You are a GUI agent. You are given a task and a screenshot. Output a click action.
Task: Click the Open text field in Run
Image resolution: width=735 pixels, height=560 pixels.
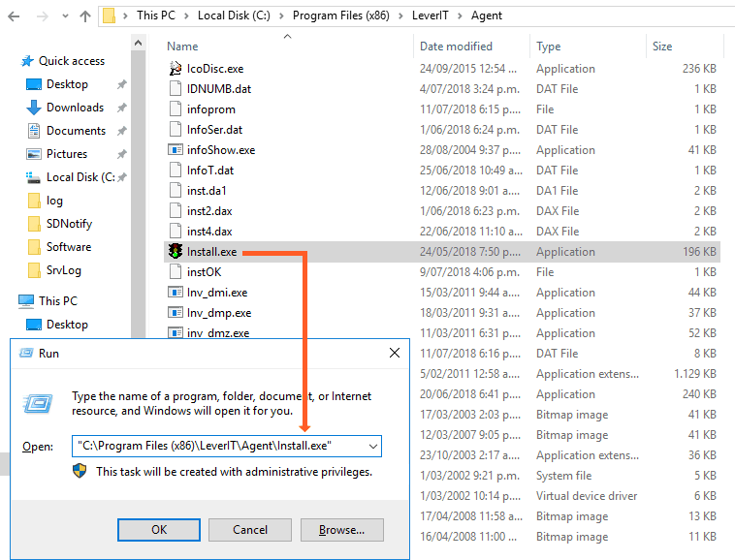pyautogui.click(x=226, y=447)
